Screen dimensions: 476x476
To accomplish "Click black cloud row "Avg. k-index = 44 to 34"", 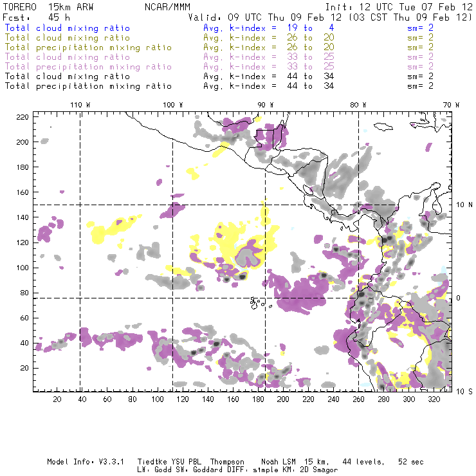I will tap(269, 76).
